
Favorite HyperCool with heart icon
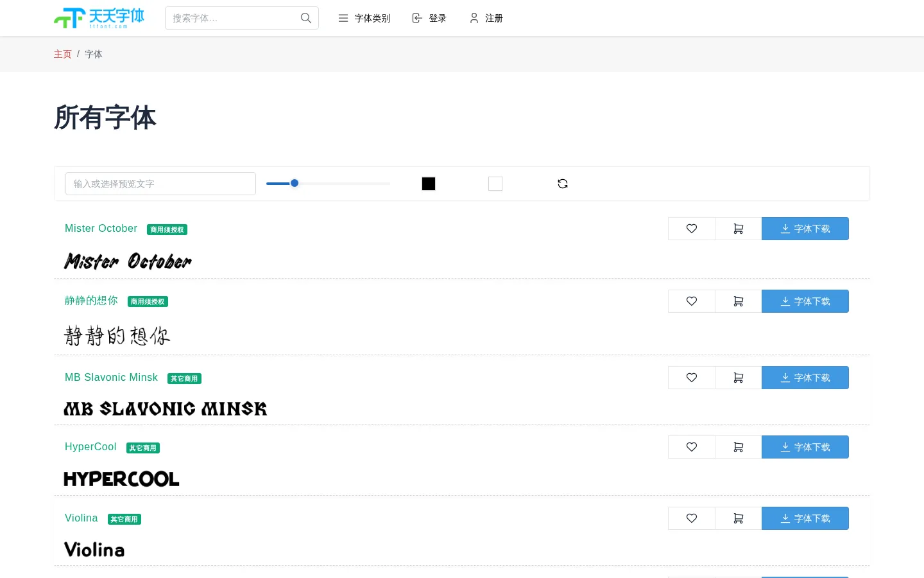pyautogui.click(x=692, y=447)
